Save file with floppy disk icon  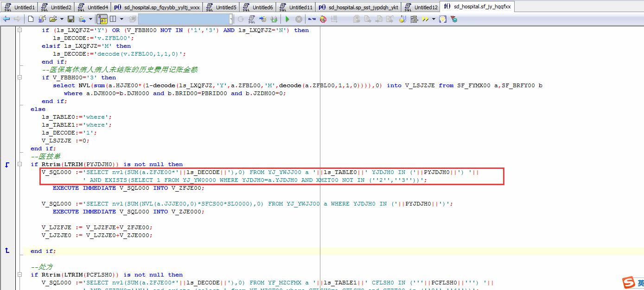pyautogui.click(x=71, y=19)
